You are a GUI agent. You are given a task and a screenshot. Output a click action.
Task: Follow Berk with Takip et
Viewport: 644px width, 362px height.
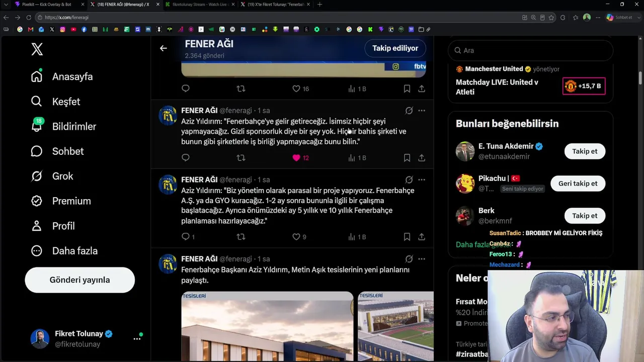click(x=585, y=216)
